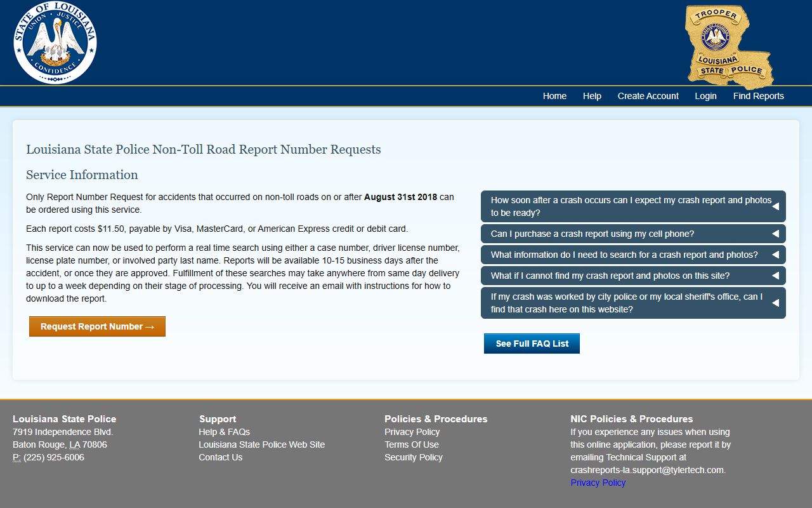Click the Request Report Number button
Image resolution: width=812 pixels, height=508 pixels.
click(97, 326)
